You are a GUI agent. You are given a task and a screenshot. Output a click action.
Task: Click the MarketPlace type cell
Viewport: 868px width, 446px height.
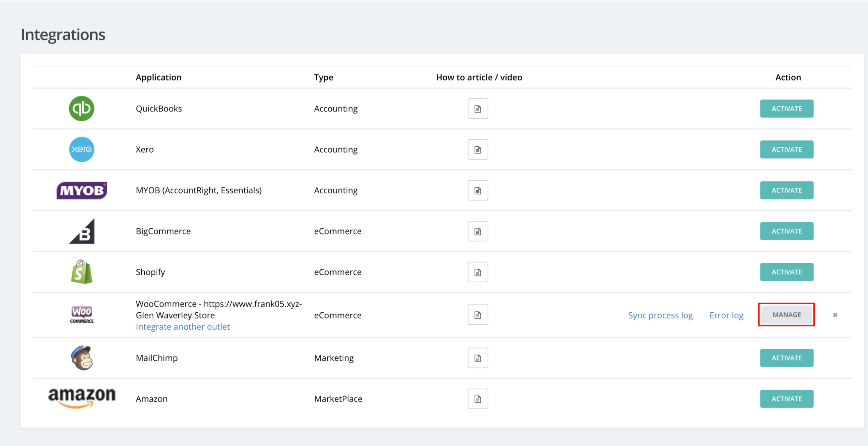click(x=338, y=399)
